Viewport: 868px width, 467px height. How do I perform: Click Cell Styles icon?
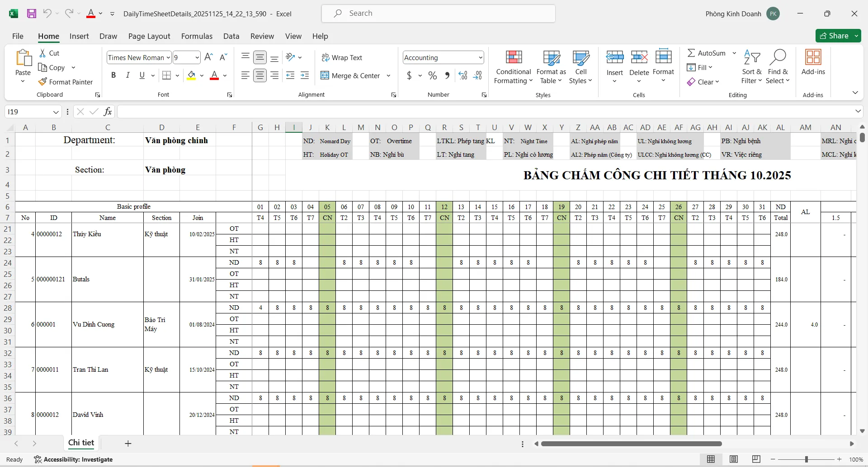coord(580,57)
